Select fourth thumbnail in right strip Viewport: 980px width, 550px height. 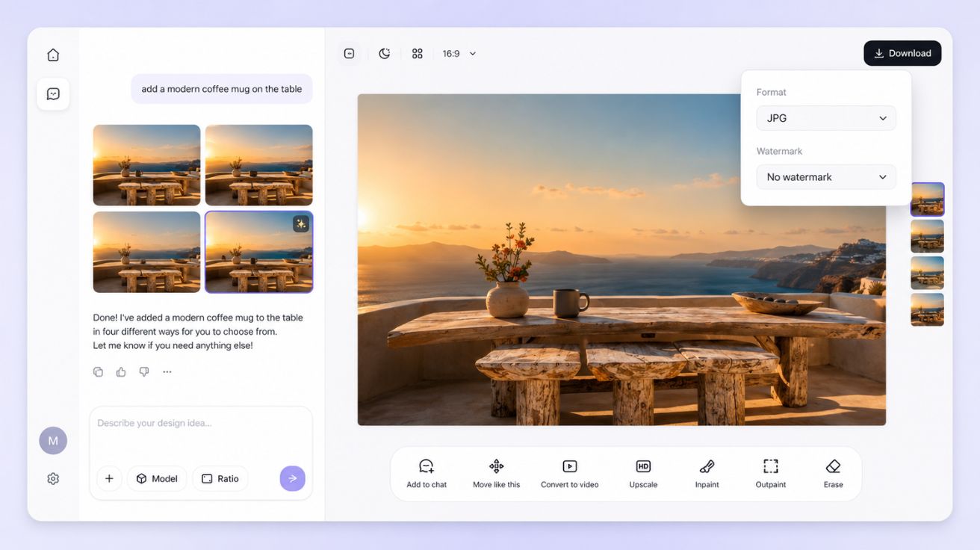(927, 309)
